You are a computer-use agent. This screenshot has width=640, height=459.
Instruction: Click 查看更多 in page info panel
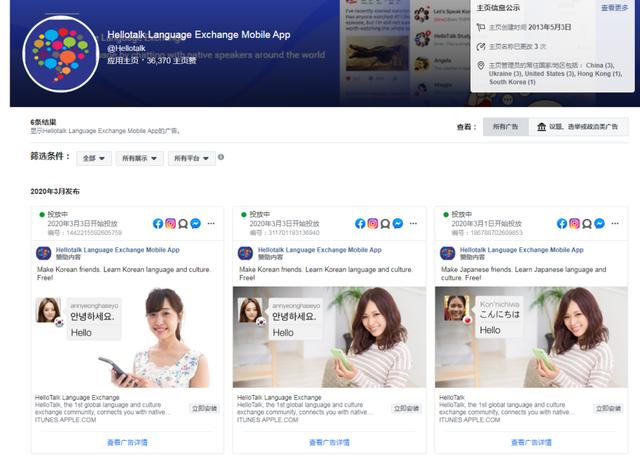coord(614,7)
